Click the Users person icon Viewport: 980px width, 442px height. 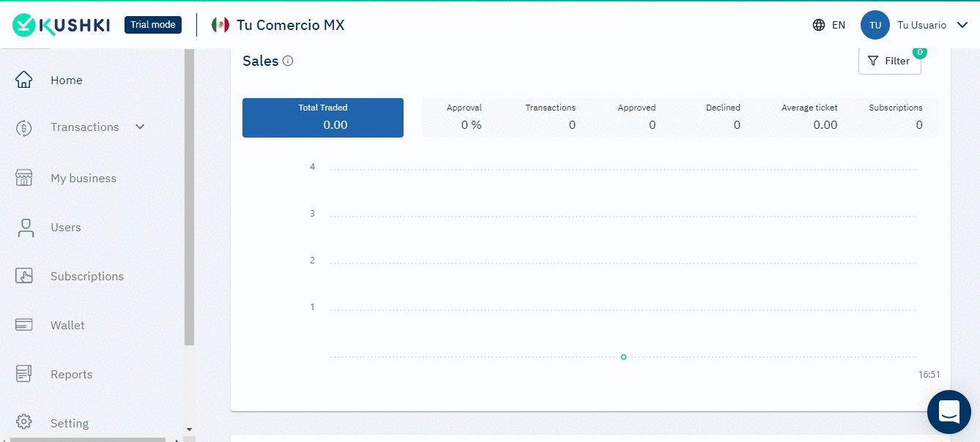point(26,228)
